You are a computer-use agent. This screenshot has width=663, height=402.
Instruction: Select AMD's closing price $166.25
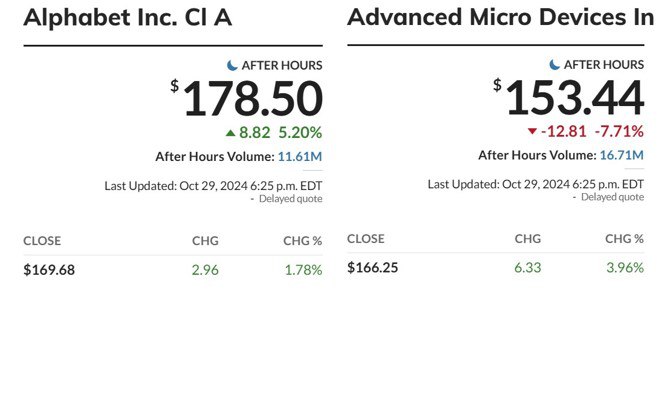(372, 268)
